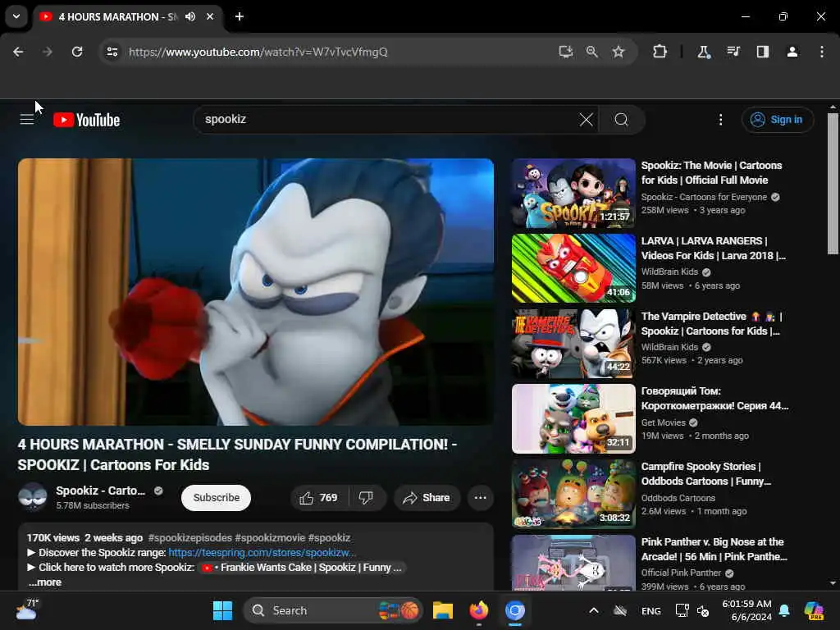Open Campfire Spooky Stories thumbnail
Viewport: 840px width, 630px height.
coord(573,494)
